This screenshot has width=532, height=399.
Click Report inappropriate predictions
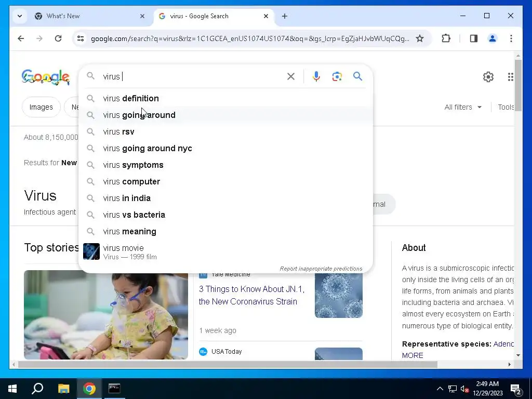click(x=321, y=269)
